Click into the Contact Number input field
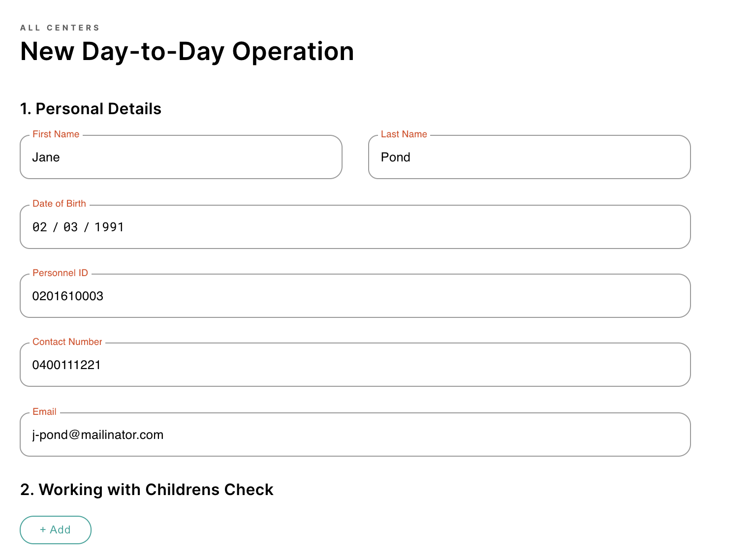 point(354,365)
